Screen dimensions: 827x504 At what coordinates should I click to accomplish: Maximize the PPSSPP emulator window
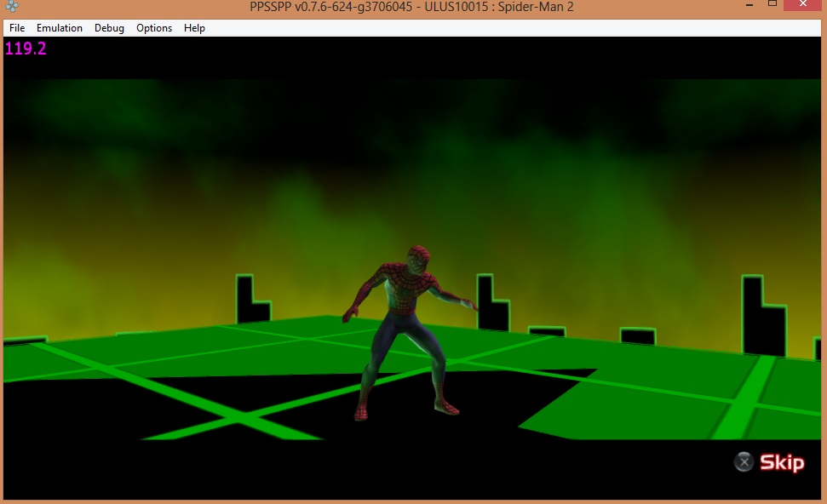click(x=772, y=5)
